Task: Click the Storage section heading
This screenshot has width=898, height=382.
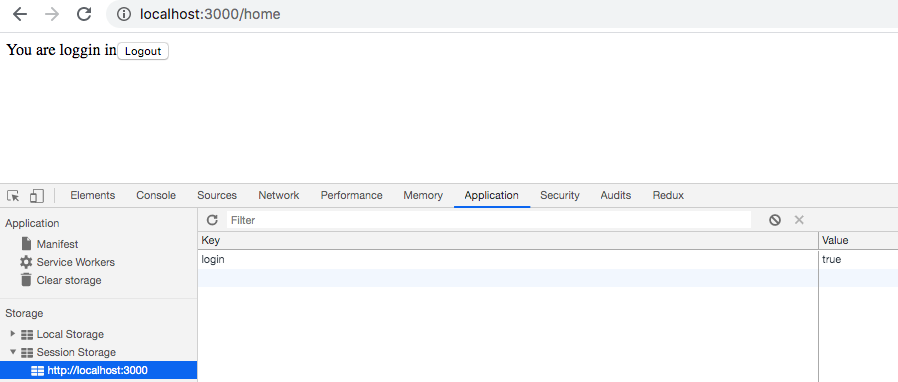Action: point(24,313)
